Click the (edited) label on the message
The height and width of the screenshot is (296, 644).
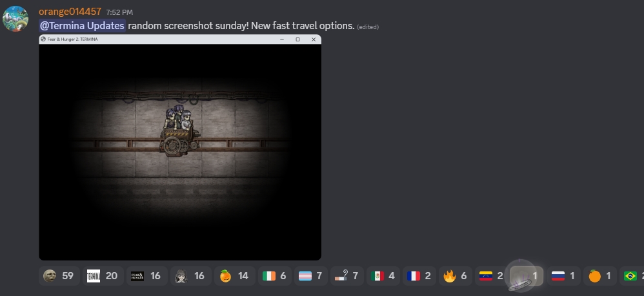tap(368, 26)
